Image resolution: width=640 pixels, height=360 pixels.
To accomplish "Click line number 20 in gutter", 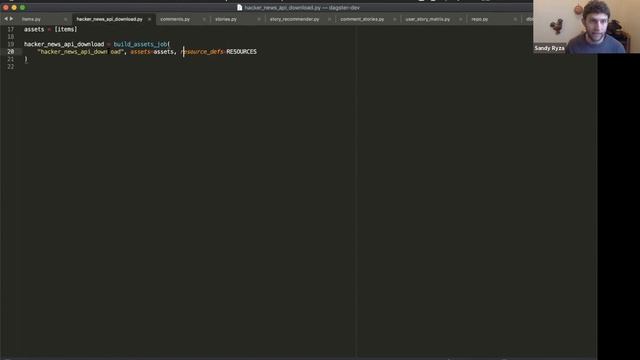I will (x=11, y=52).
